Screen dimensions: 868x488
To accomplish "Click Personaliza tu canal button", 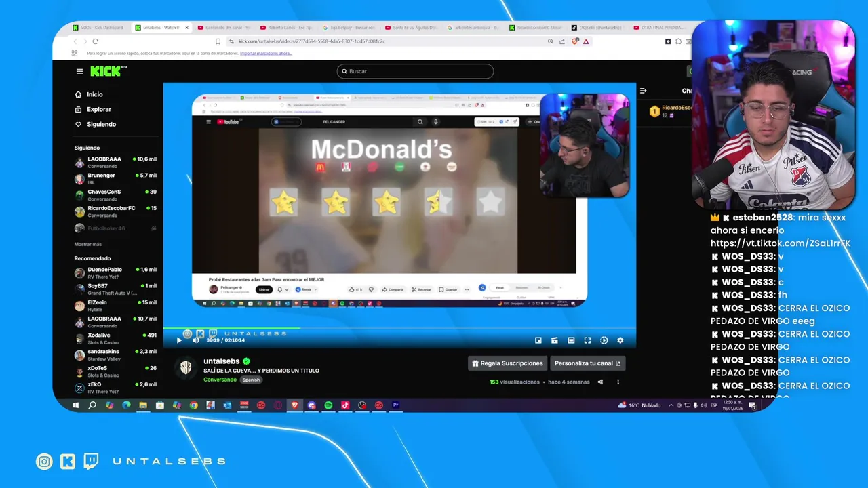I will 587,363.
